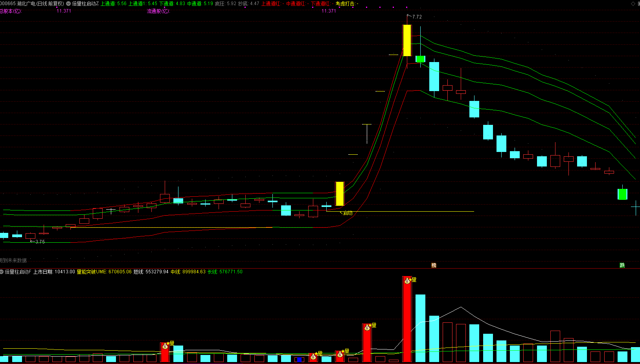Open the 倍量柱启动Z indicator dropdown arrow
Screen dimensions: 640x364
(68, 4)
